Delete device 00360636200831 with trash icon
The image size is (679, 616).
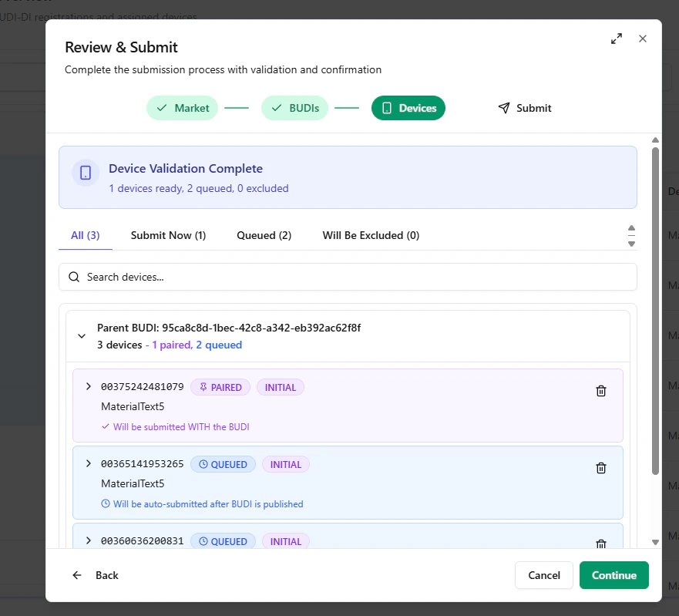(600, 544)
